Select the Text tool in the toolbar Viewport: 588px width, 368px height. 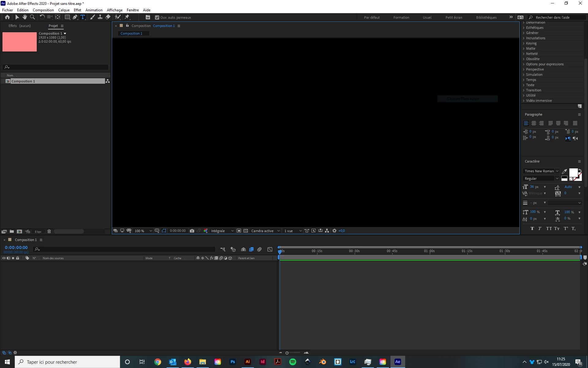pyautogui.click(x=83, y=17)
